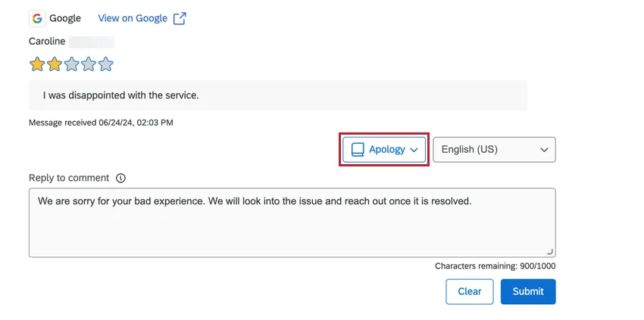Click the third empty star
Image resolution: width=644 pixels, height=320 pixels.
[x=71, y=64]
